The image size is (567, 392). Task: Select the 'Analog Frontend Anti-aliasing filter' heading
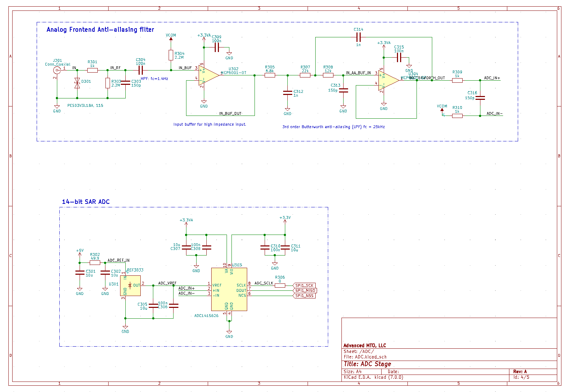(x=100, y=30)
